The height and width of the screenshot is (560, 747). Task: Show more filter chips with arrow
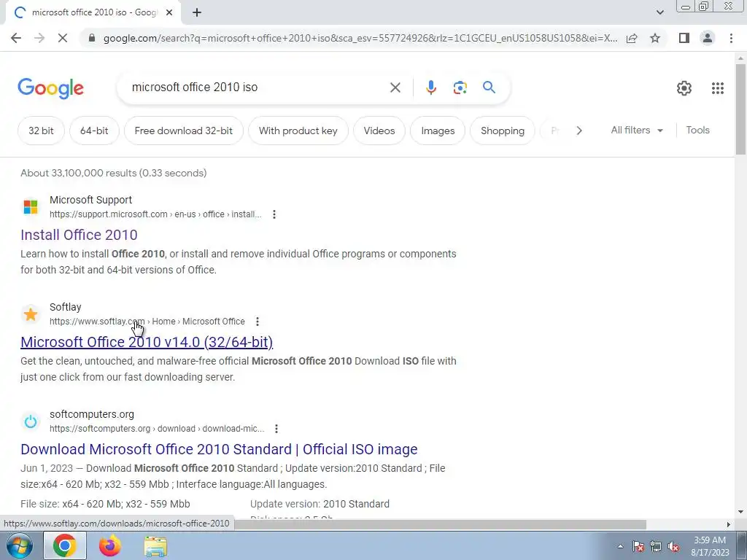578,131
